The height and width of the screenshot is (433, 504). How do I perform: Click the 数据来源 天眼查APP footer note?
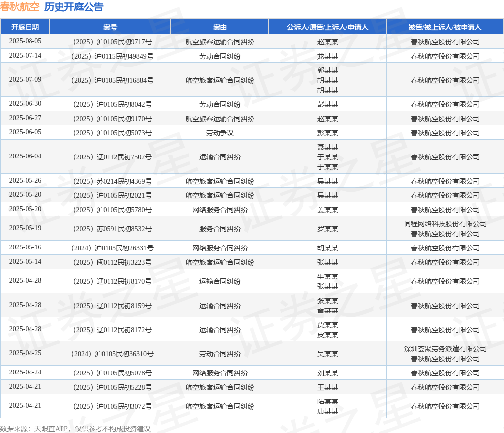click(x=75, y=429)
